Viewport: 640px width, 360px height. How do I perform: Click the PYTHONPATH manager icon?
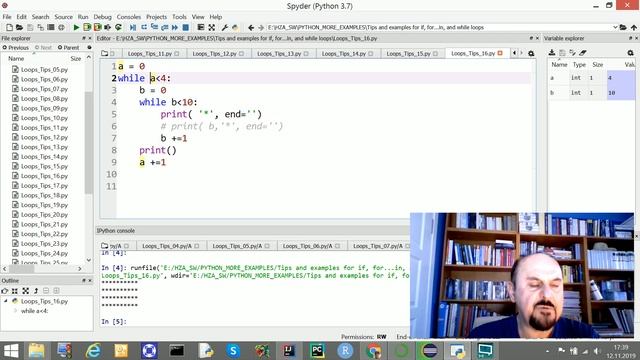[235, 27]
